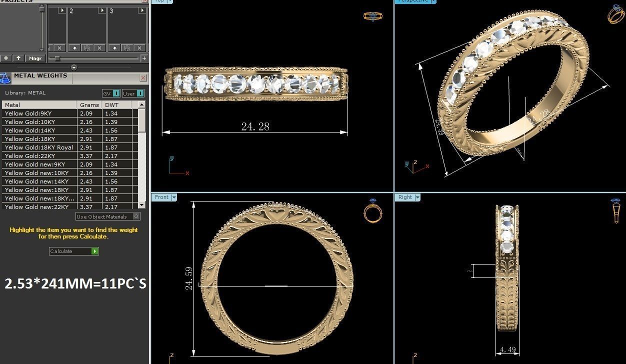Select the Right viewport label

405,197
